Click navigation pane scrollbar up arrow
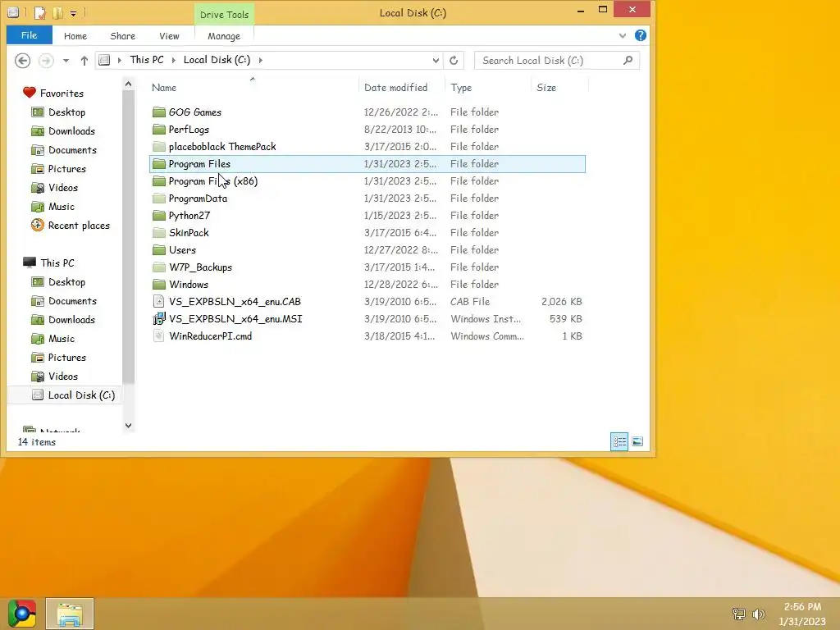840x630 pixels. (128, 84)
